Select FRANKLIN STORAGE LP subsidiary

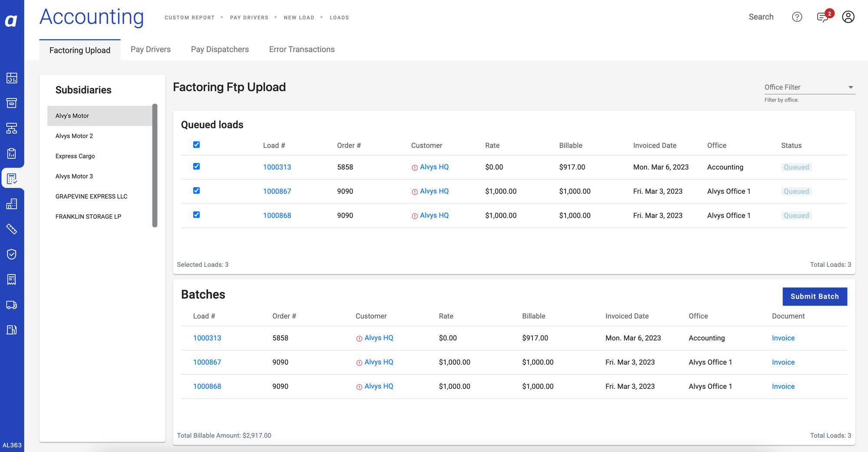coord(100,217)
